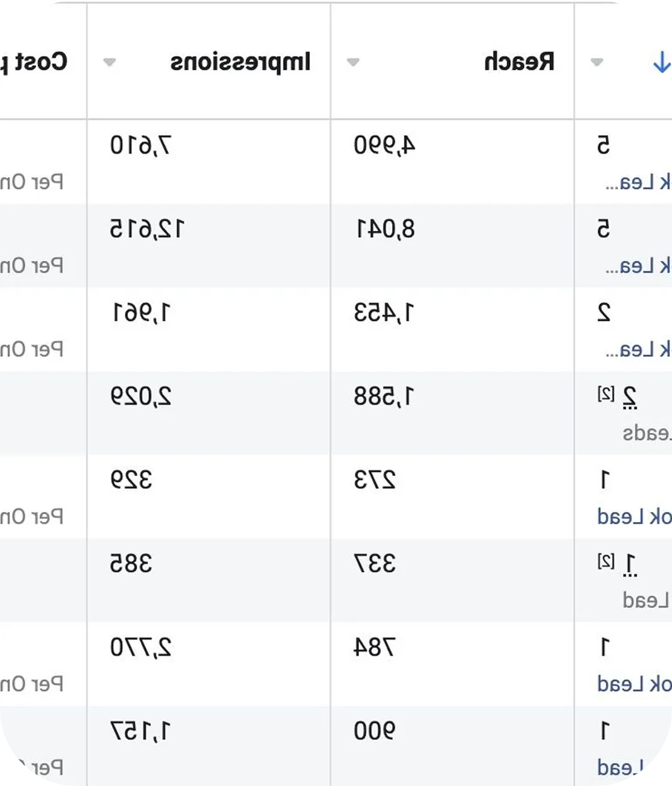Open the Lead link in the 1,453 reach row
The image size is (672, 786).
[x=638, y=349]
